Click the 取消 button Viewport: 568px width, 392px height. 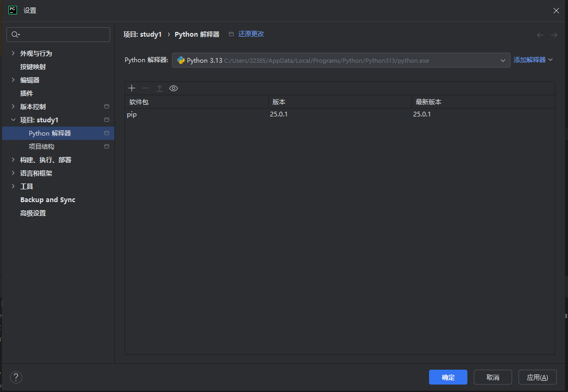pos(492,377)
